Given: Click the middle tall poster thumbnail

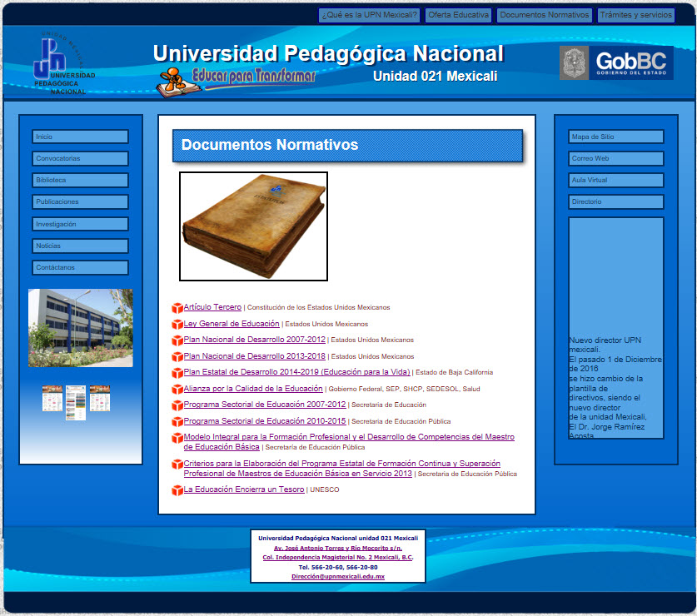Looking at the screenshot, I should click(x=76, y=403).
